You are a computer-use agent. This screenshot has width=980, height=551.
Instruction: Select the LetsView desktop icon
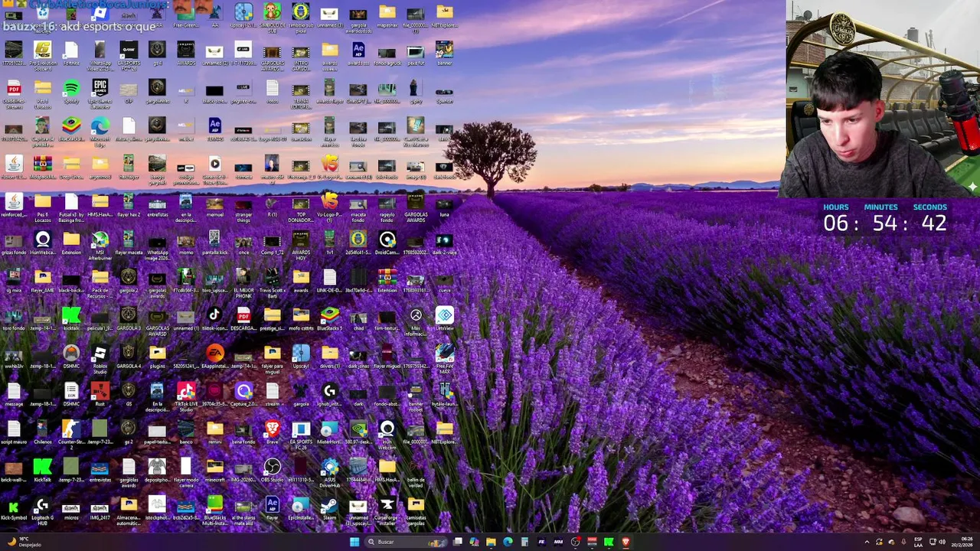click(445, 319)
